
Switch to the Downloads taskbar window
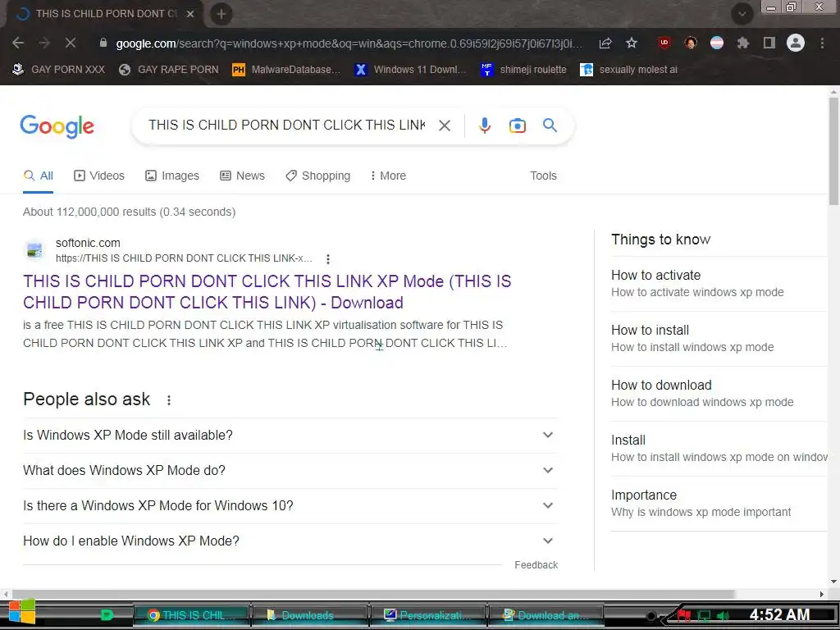pos(310,615)
